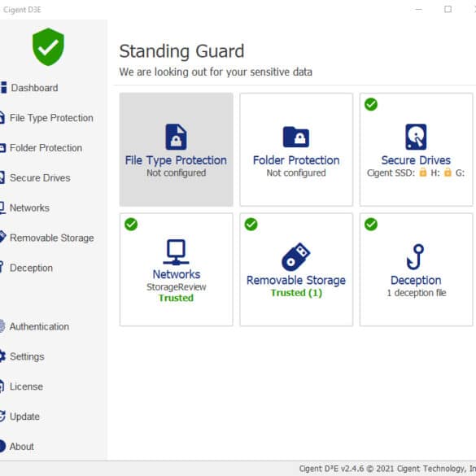Image resolution: width=476 pixels, height=476 pixels.
Task: Select Update in the sidebar
Action: (x=24, y=417)
